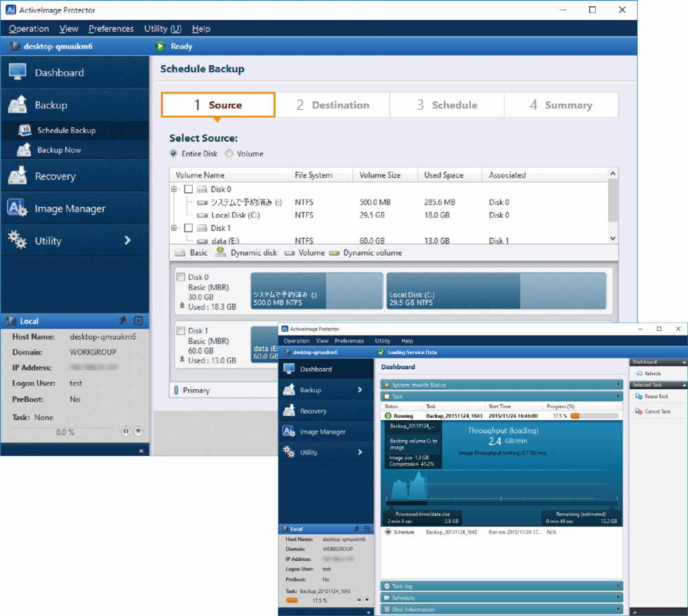688x616 pixels.
Task: Click the Dashboard label in the Schedule Backup window sidebar
Action: tap(59, 72)
